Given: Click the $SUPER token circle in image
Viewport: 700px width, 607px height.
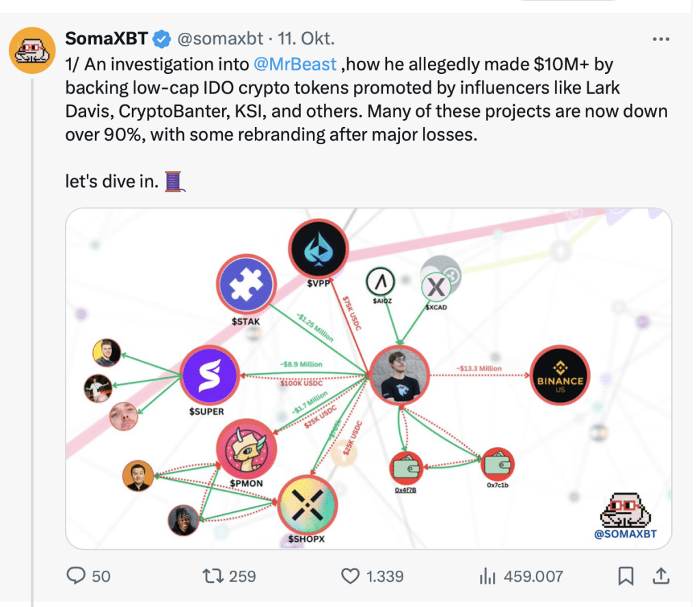Looking at the screenshot, I should [x=209, y=375].
